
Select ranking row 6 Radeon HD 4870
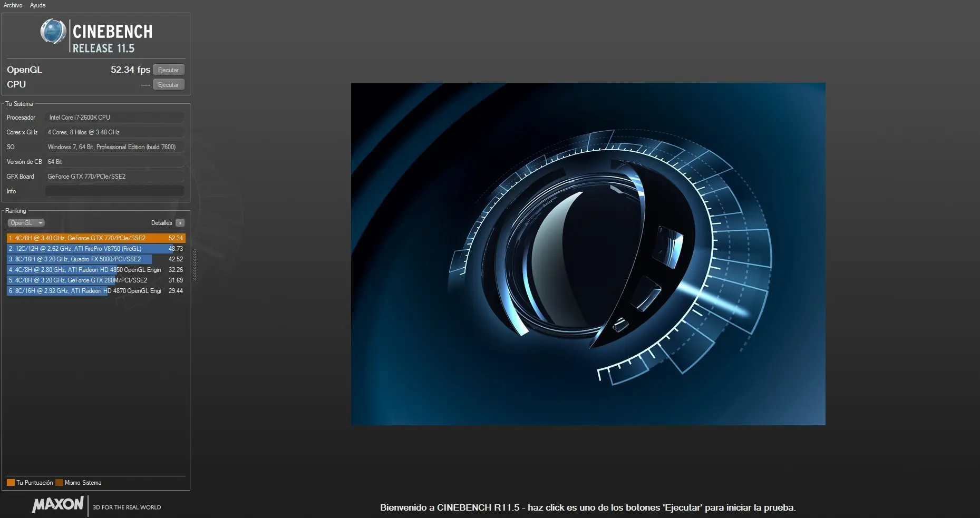[x=96, y=291]
